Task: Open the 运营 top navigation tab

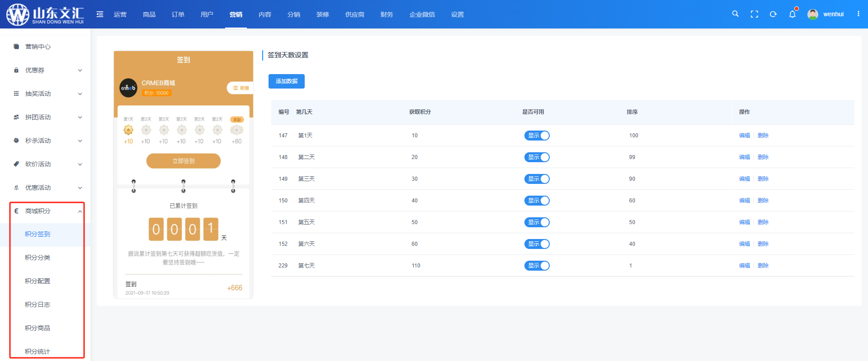Action: tap(120, 14)
